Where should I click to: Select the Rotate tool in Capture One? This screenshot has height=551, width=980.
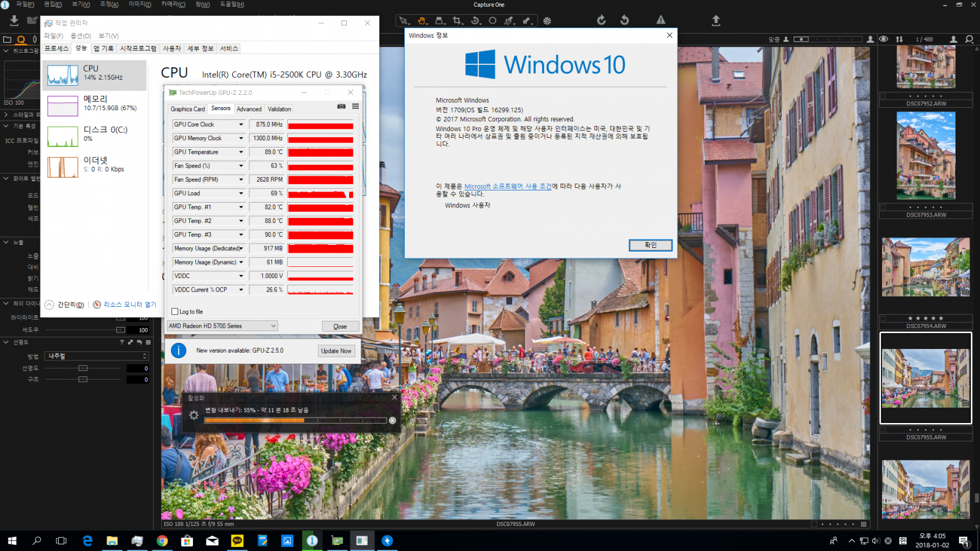(475, 20)
